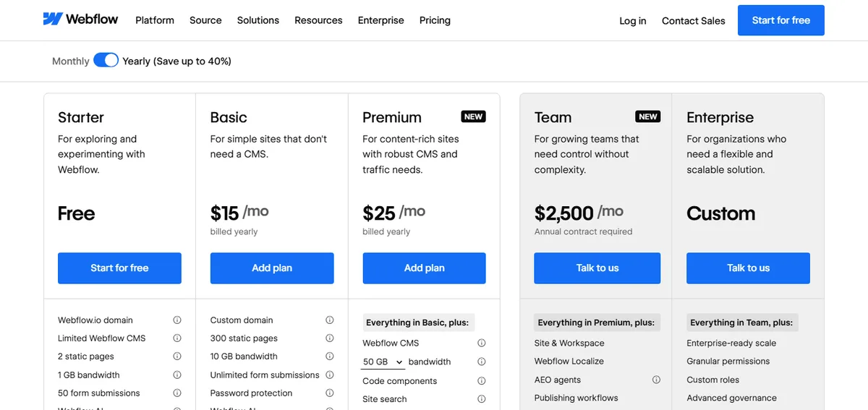
Task: Click the Starter plan heading
Action: point(81,117)
